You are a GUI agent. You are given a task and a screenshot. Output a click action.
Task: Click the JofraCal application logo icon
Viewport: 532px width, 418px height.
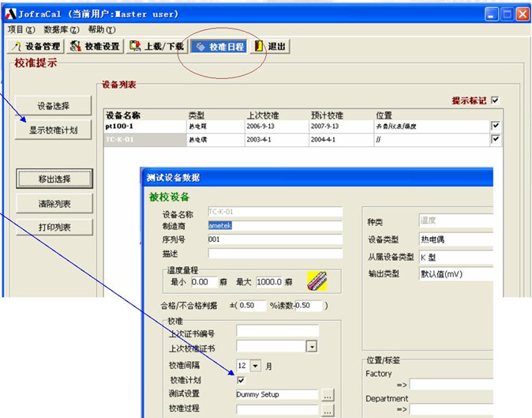11,14
